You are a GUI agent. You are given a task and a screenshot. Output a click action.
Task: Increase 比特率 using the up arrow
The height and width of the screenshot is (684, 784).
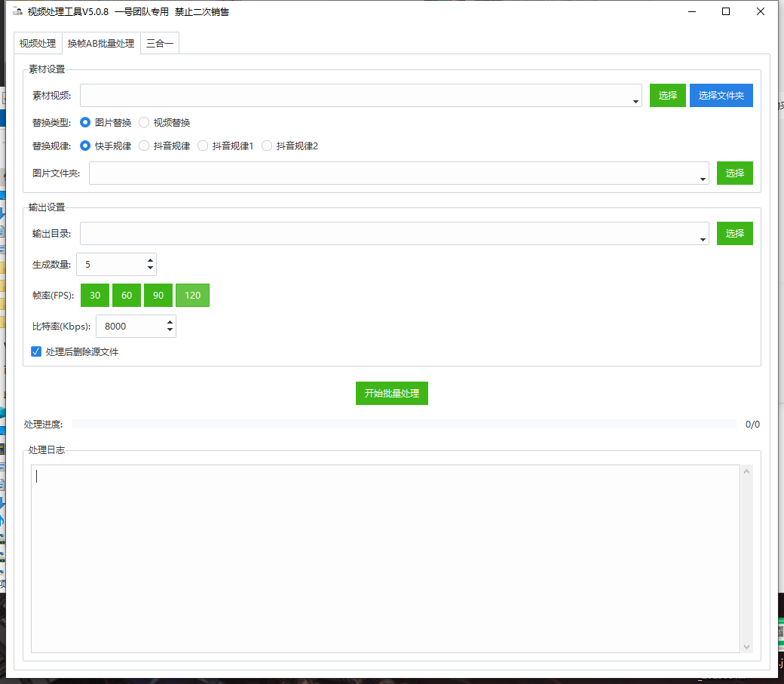tap(170, 322)
